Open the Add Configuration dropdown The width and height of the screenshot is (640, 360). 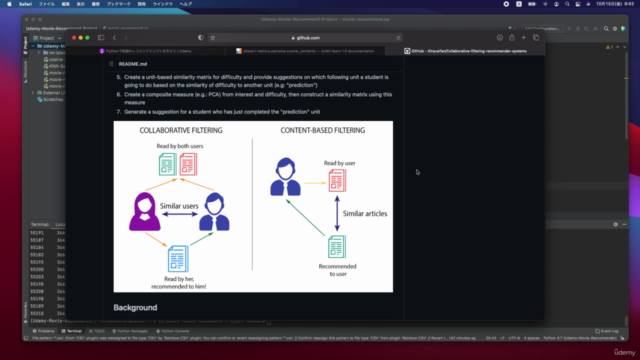pos(542,29)
